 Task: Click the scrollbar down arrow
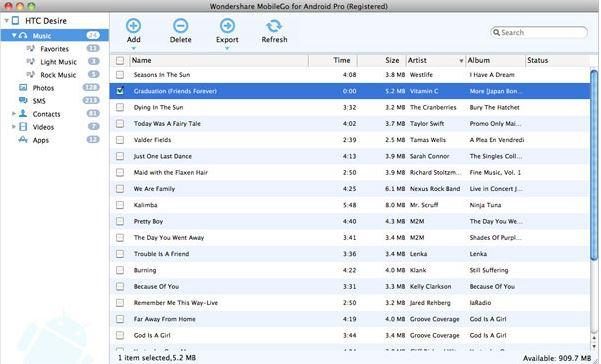(x=594, y=347)
